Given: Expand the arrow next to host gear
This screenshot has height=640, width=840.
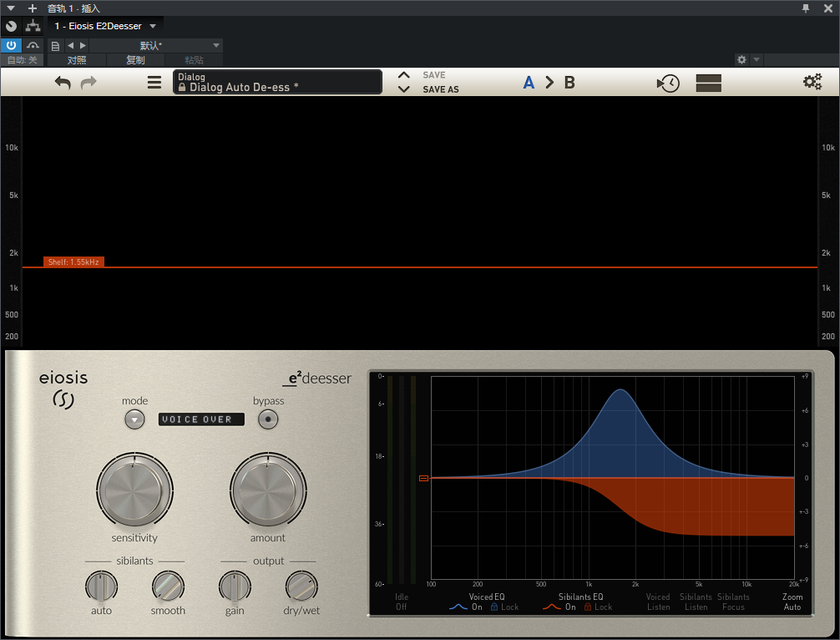Looking at the screenshot, I should 757,59.
